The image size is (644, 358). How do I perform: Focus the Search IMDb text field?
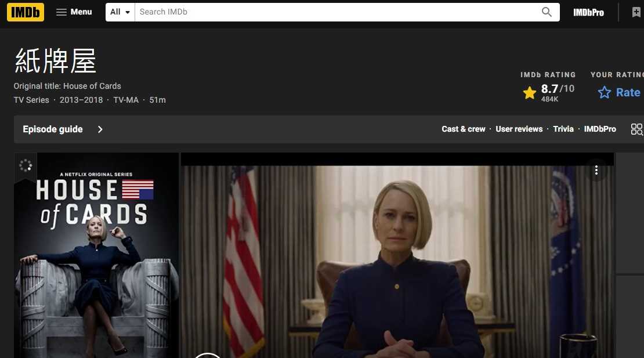point(337,12)
